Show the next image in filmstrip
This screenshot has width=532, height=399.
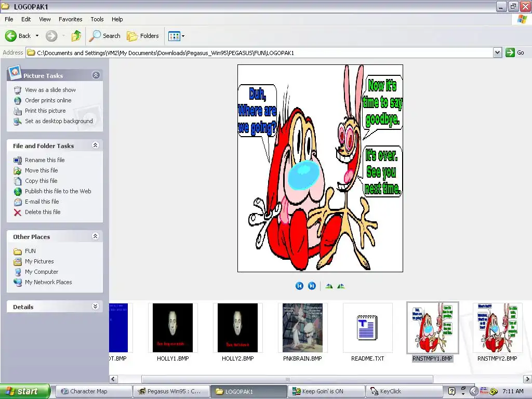click(x=312, y=286)
